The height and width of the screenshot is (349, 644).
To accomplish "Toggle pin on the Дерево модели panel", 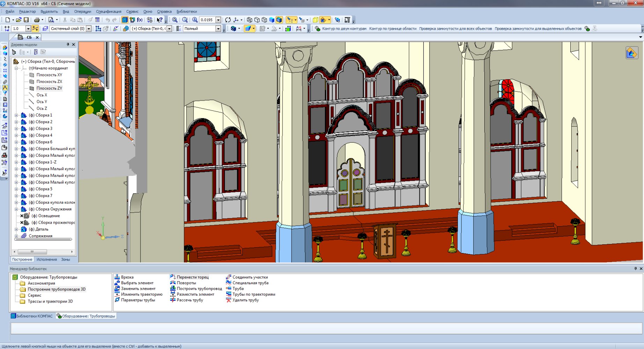I will (x=68, y=45).
